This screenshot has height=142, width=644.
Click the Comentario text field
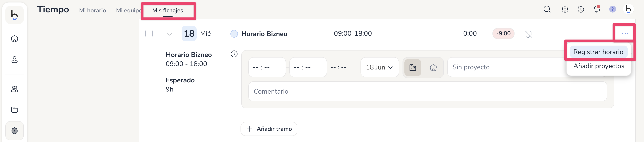[x=427, y=91]
